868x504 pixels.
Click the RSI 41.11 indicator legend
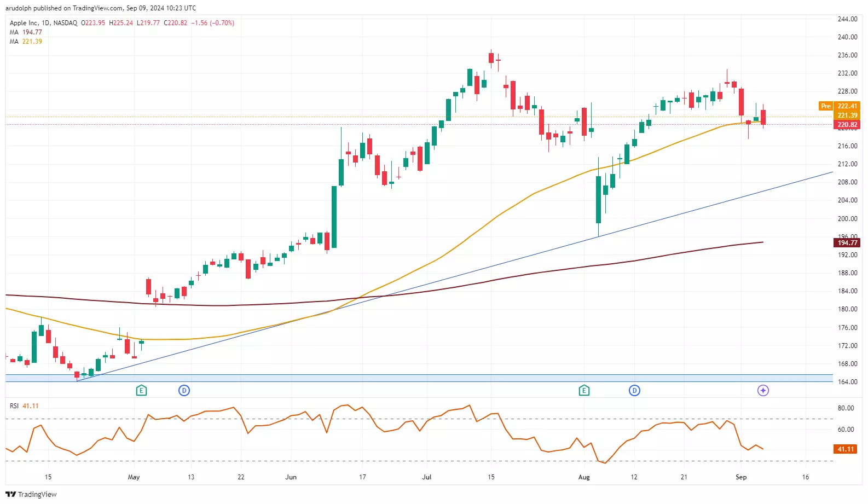click(x=24, y=406)
